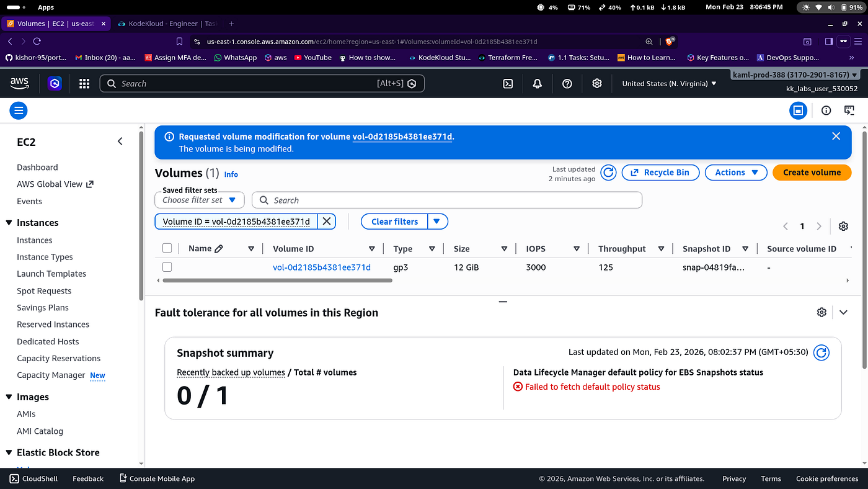
Task: Dismiss the volume modification banner
Action: [836, 137]
